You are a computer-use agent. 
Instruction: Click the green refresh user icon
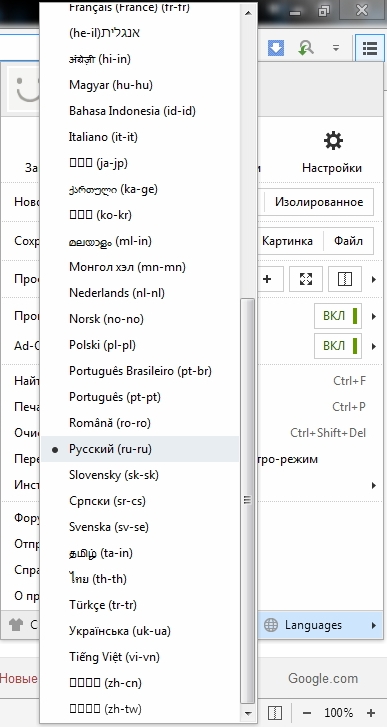click(305, 48)
